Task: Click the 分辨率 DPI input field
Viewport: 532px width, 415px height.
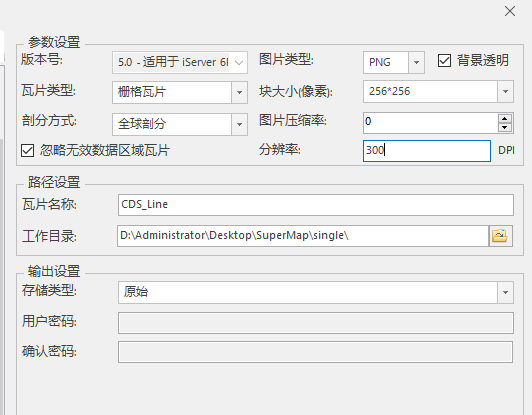Action: [x=427, y=151]
